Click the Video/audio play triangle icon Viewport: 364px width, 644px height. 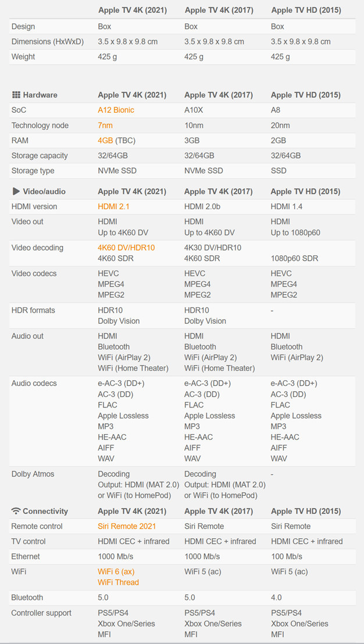point(16,191)
